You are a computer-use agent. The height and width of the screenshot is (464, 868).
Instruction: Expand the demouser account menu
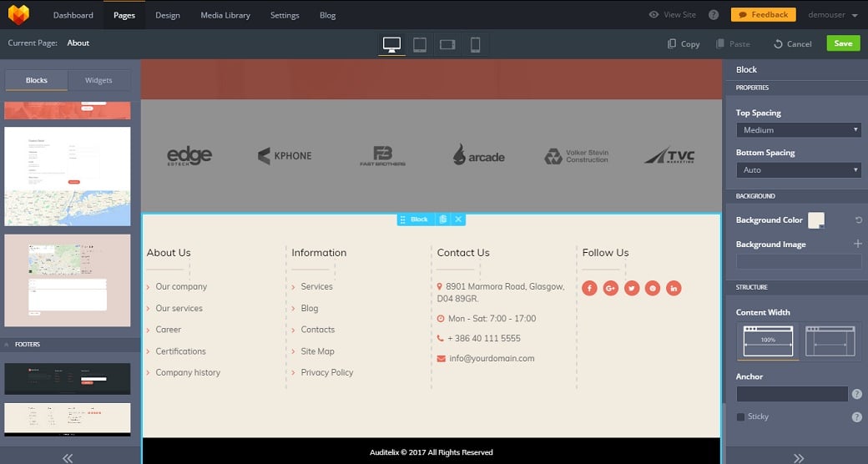click(832, 15)
